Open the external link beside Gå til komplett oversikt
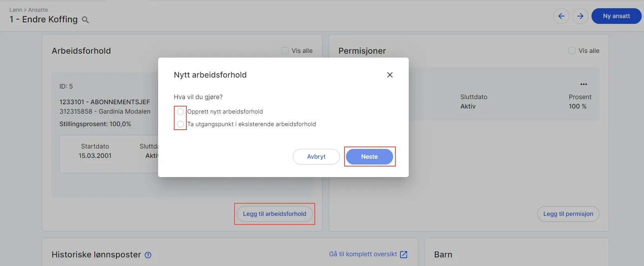The width and height of the screenshot is (644, 266). 403,254
